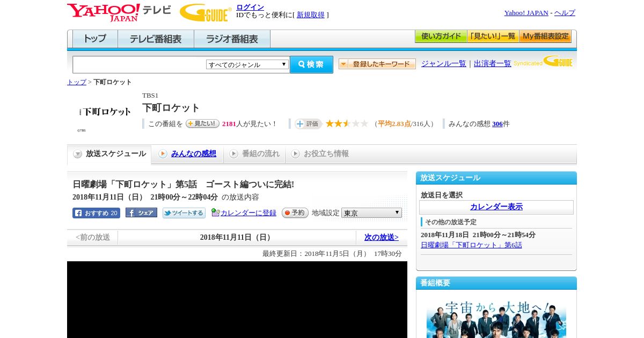Image resolution: width=644 pixels, height=338 pixels.
Task: Open the 出演者一覧 link
Action: 493,64
